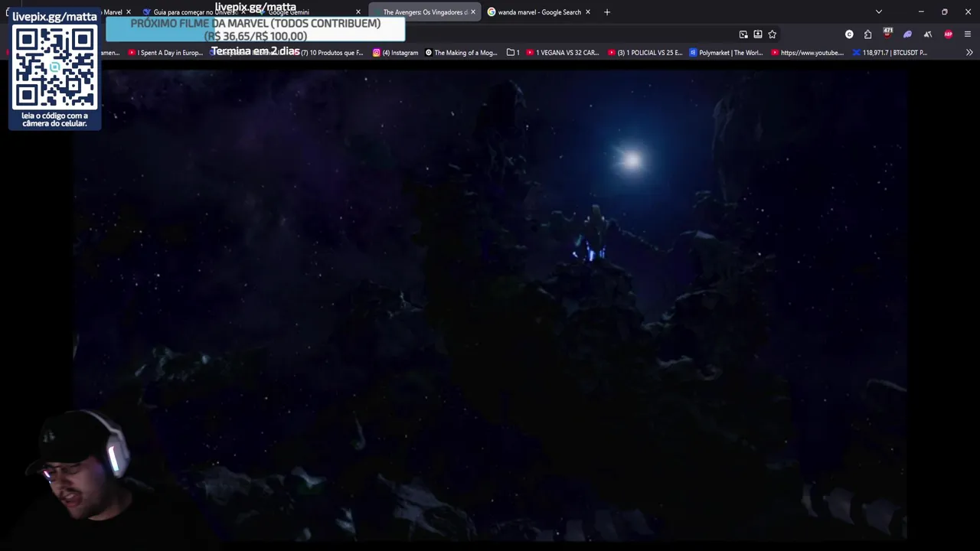Bookmark this page with the star icon
980x551 pixels.
pyautogui.click(x=772, y=34)
